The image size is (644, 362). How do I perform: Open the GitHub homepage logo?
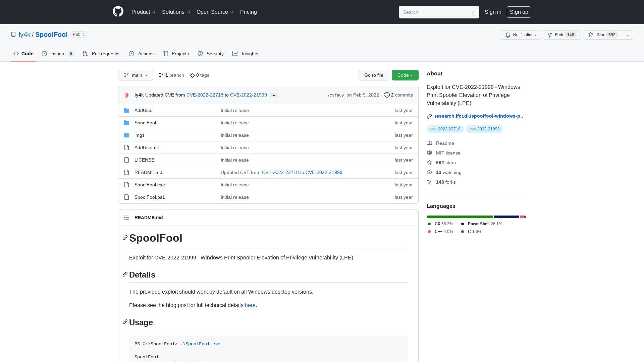(x=118, y=12)
